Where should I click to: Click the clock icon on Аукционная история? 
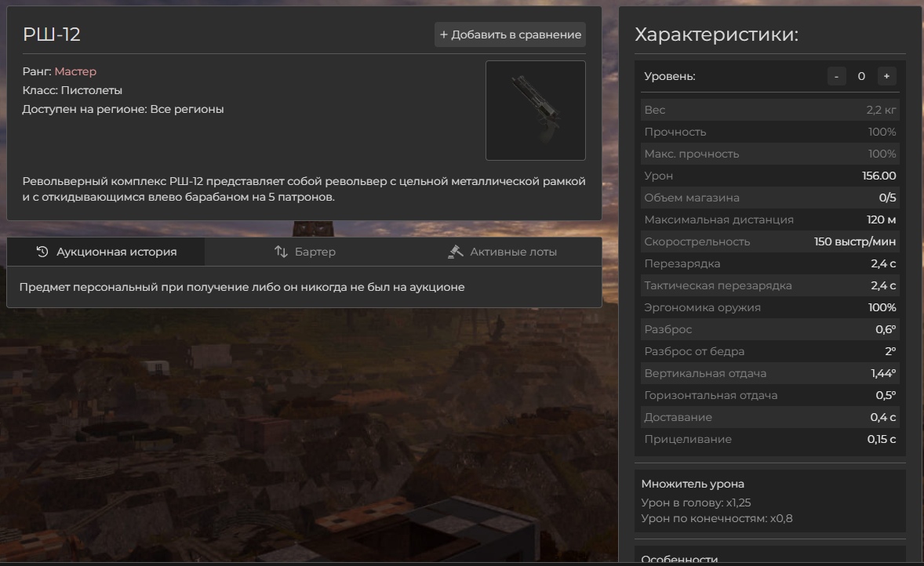click(x=43, y=252)
